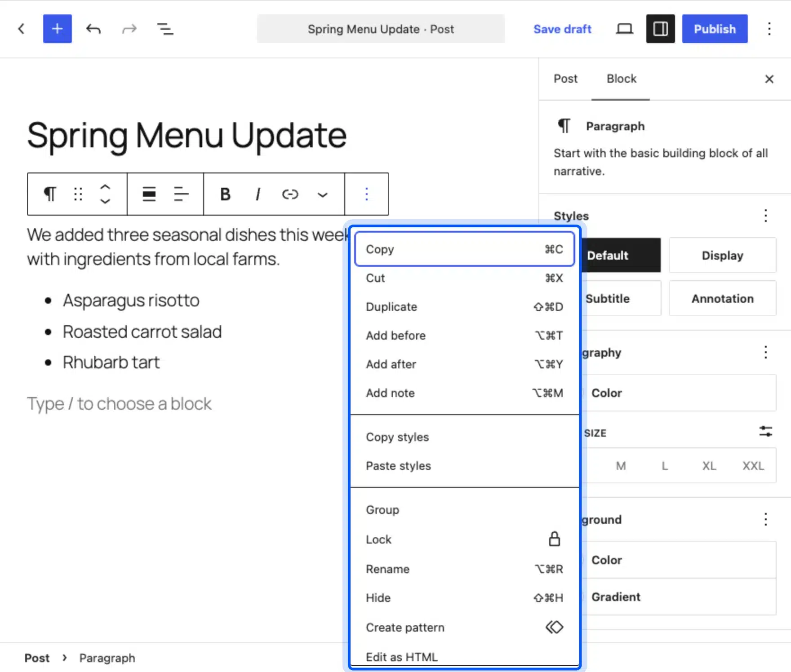Go back using the left chevron icon

tap(21, 29)
